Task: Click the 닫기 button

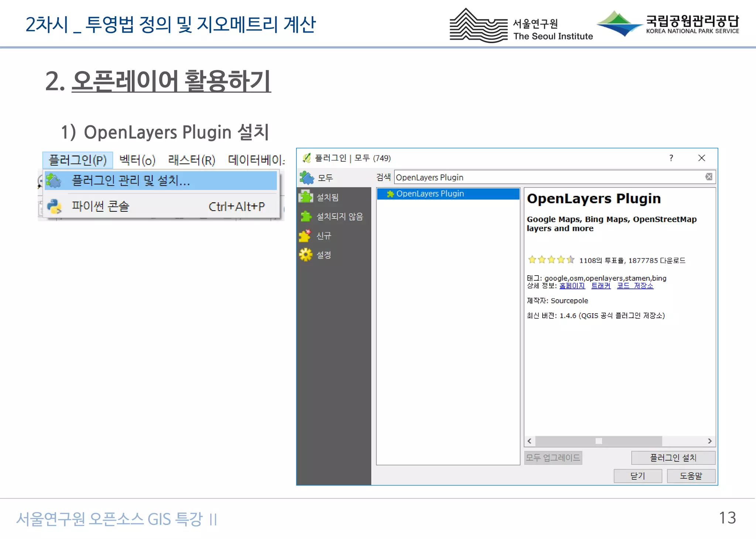Action: pyautogui.click(x=638, y=476)
